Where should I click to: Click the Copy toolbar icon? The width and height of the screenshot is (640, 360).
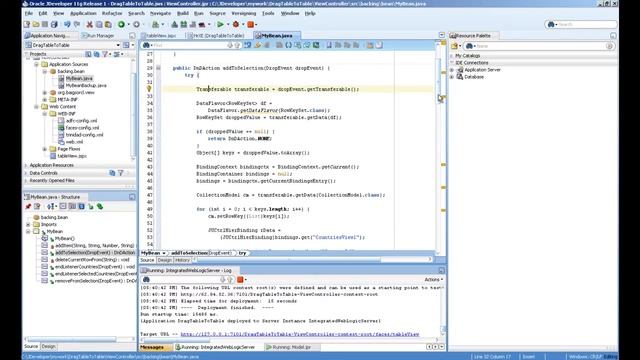99,24
